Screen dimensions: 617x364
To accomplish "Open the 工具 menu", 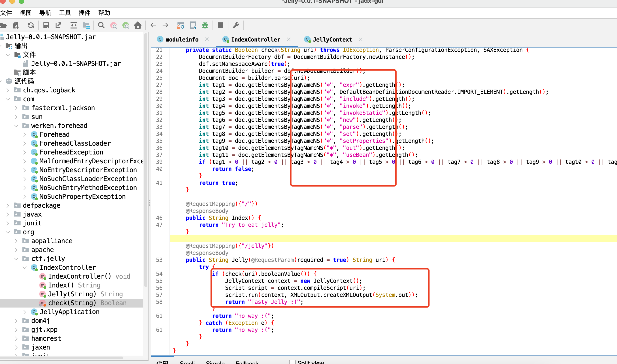I will 65,13.
